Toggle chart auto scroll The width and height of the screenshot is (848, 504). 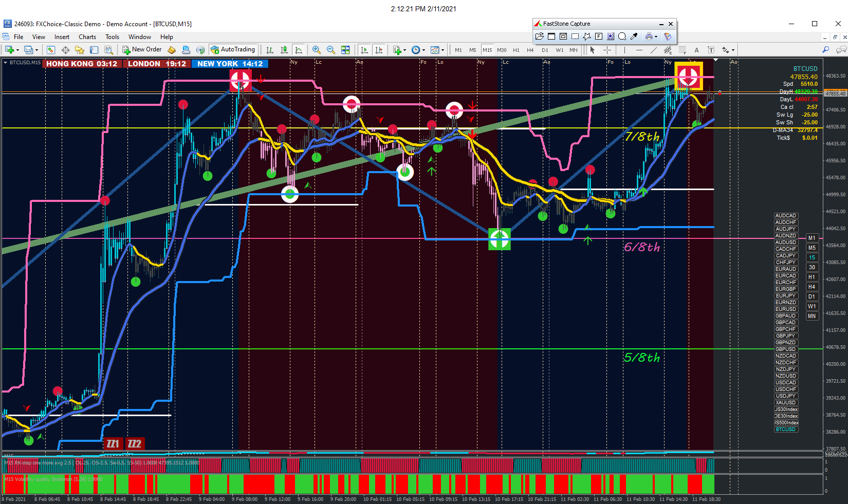click(x=364, y=50)
